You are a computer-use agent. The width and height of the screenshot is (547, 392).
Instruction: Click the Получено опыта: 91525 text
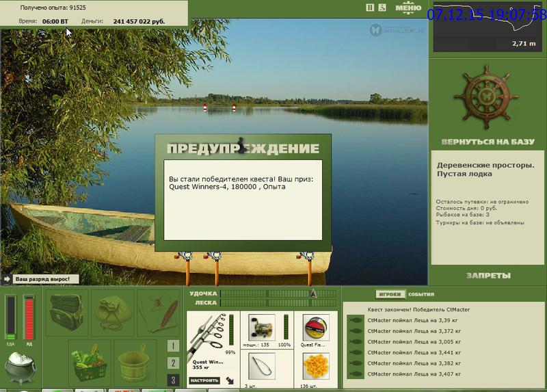53,8
